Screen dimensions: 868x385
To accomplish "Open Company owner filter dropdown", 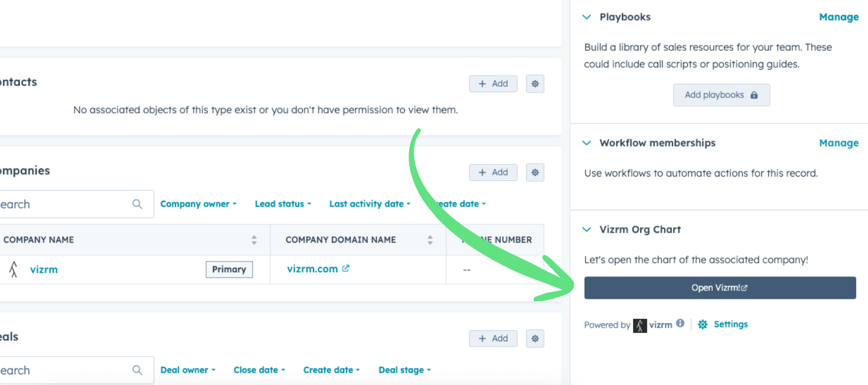I will click(x=198, y=204).
